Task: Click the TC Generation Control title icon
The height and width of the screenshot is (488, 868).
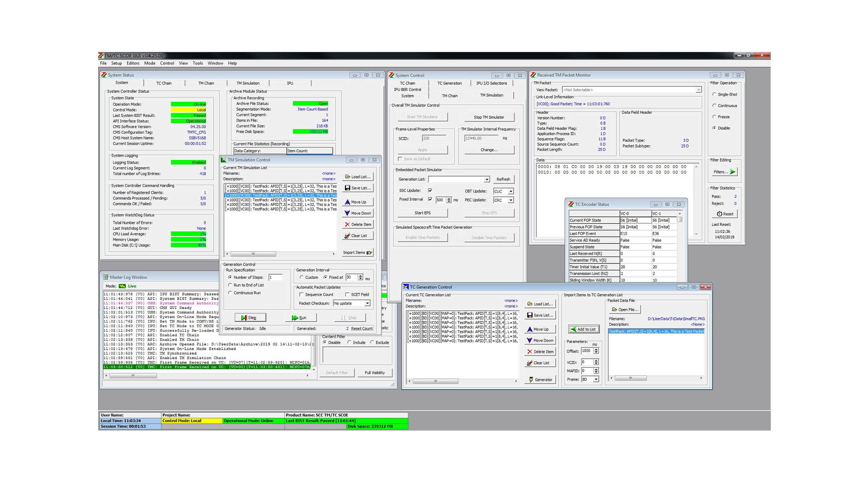Action: tap(406, 287)
